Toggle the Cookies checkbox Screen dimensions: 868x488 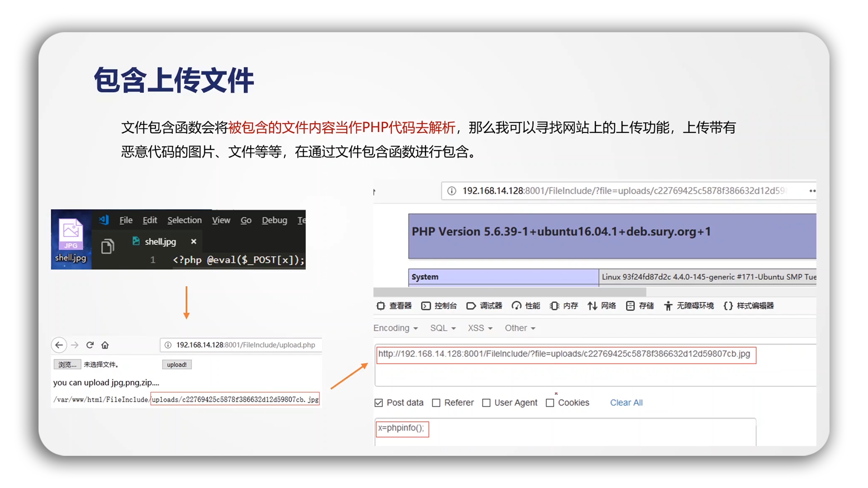pyautogui.click(x=550, y=403)
